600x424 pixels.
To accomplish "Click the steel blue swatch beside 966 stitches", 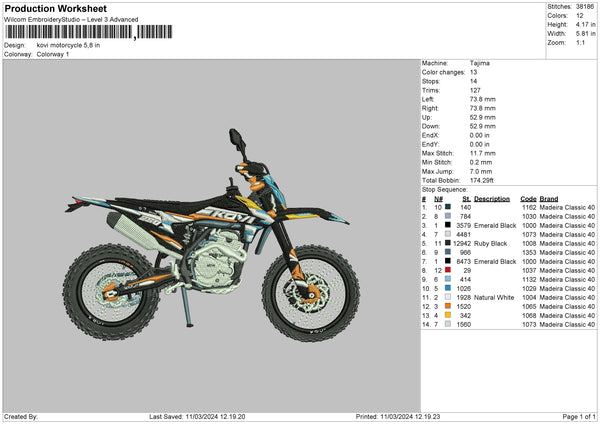I will (448, 252).
